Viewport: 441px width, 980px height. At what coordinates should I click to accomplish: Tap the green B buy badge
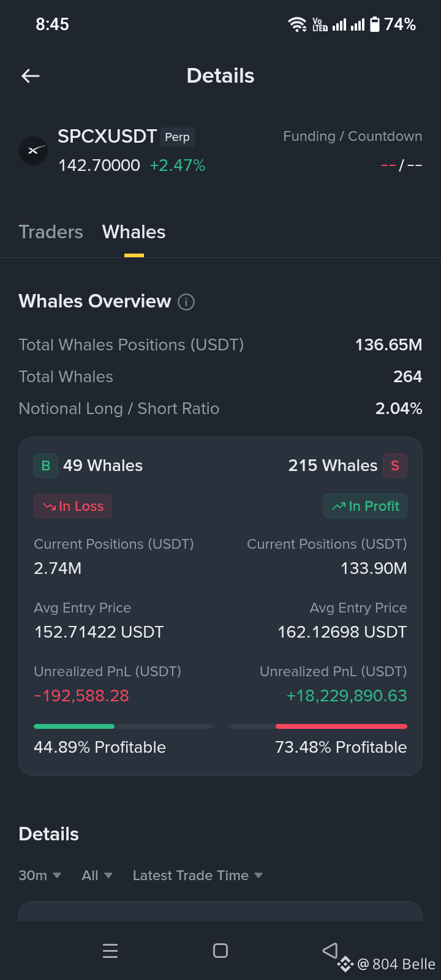click(46, 466)
